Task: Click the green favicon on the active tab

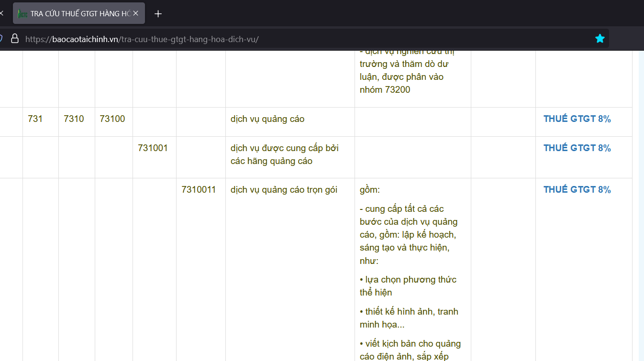Action: pos(22,14)
